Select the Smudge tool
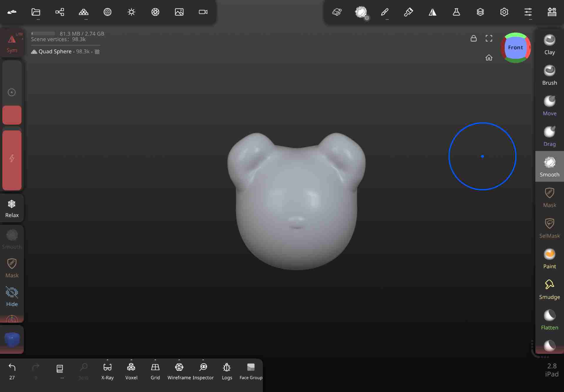Viewport: 564px width, 392px height. pos(550,289)
